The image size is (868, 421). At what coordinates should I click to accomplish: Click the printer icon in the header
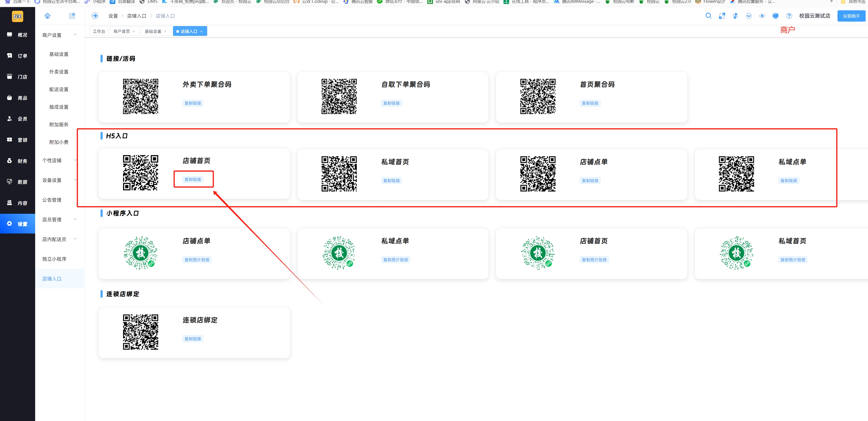pyautogui.click(x=775, y=16)
